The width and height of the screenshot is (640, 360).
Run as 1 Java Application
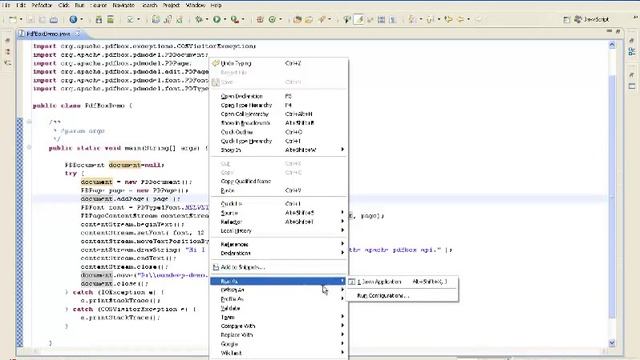tap(402, 282)
